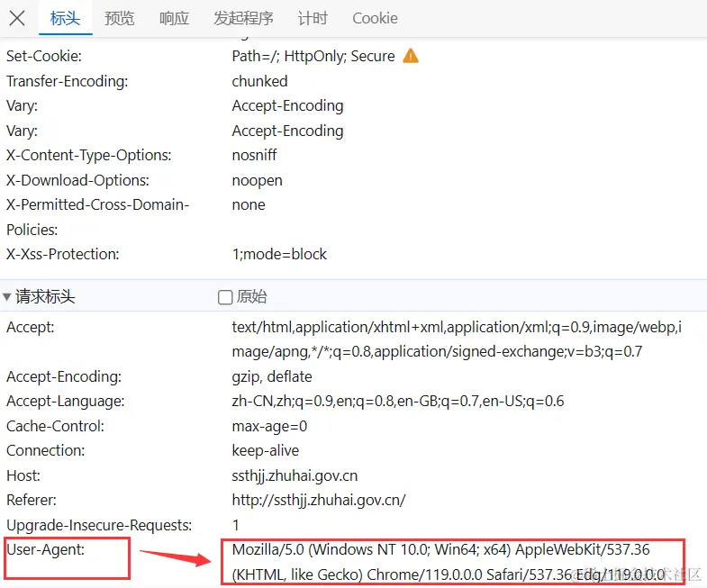Select the X-Download-Options header name
This screenshot has width=707, height=588.
click(77, 180)
